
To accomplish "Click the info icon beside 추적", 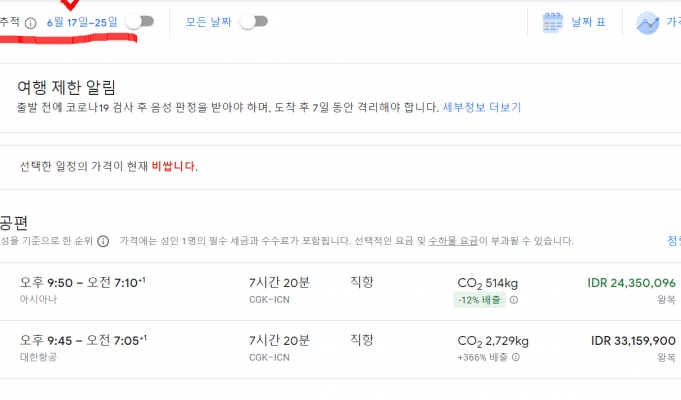I will click(x=31, y=22).
